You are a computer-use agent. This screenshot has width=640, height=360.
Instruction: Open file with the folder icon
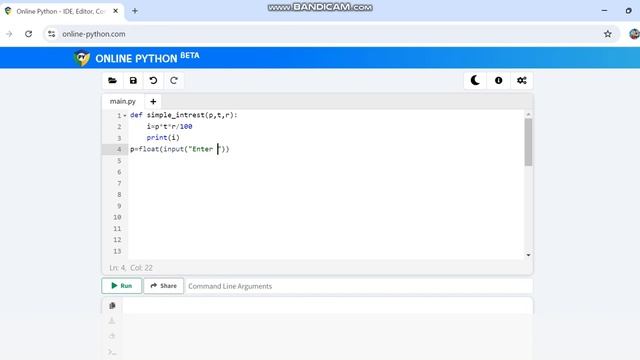coord(112,80)
